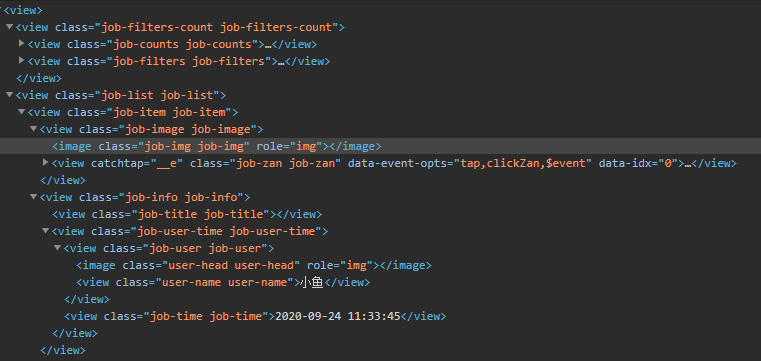The width and height of the screenshot is (761, 361).
Task: Click the timestamp 2020-09-24 11:33:45
Action: click(x=338, y=316)
